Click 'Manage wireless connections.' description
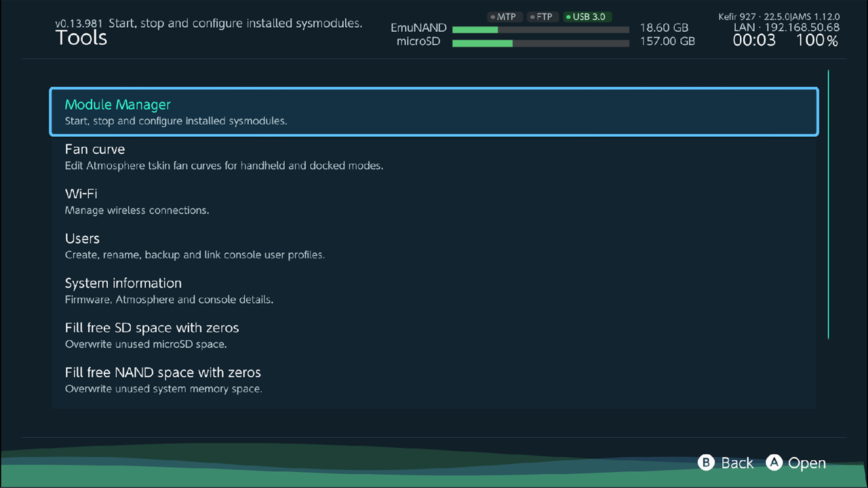The height and width of the screenshot is (488, 868). [137, 210]
